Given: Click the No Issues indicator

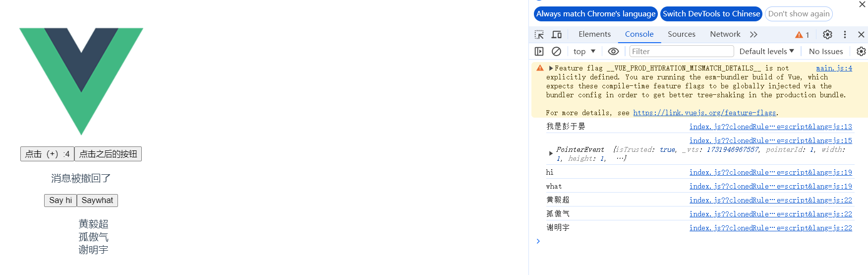Looking at the screenshot, I should coord(826,51).
